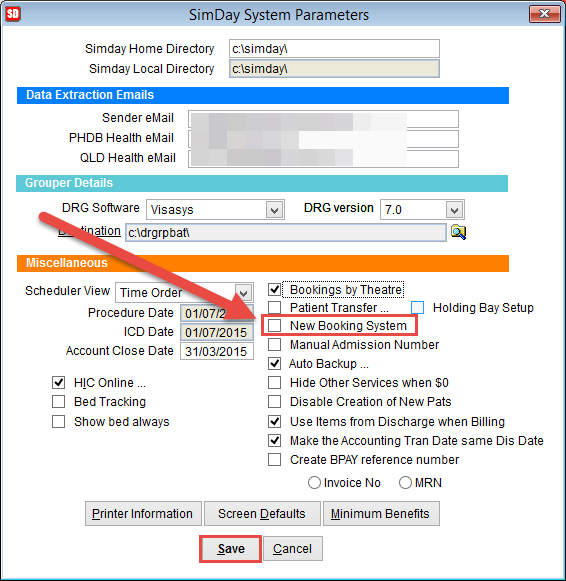Viewport: 566px width, 581px height.
Task: Open Printer Information settings
Action: coord(143,514)
